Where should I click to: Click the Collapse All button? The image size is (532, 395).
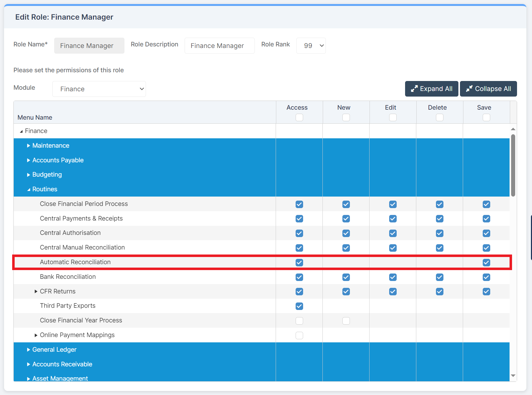488,89
